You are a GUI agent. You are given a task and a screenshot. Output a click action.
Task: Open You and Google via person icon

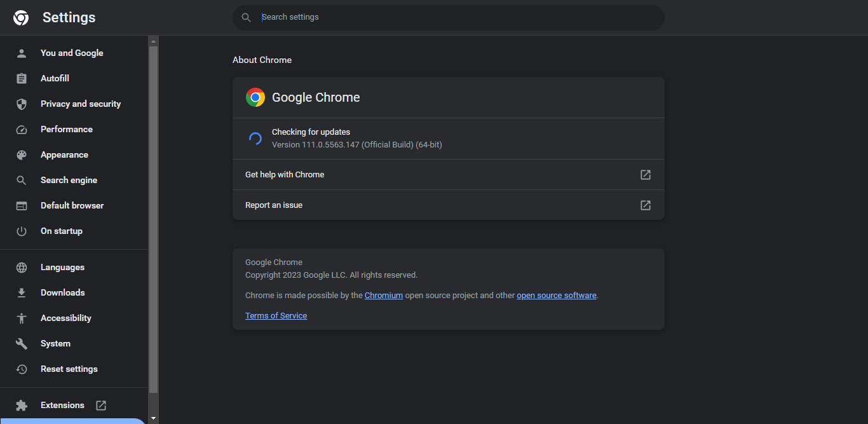point(22,53)
